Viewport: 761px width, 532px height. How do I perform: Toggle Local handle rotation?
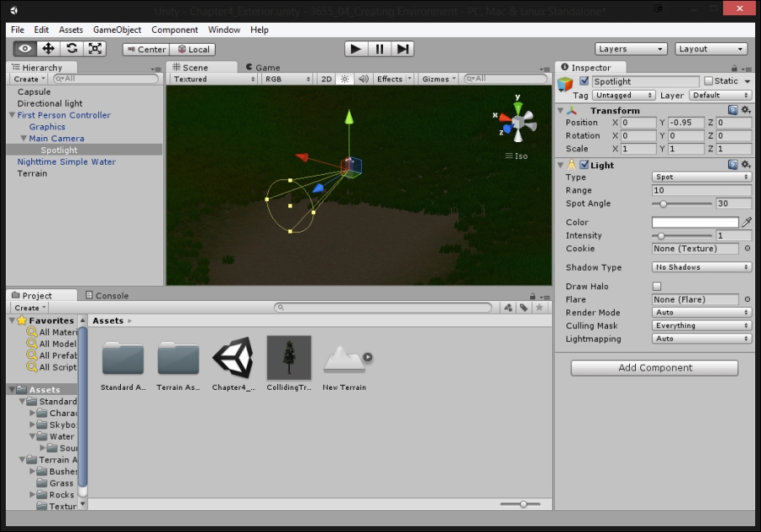[193, 49]
